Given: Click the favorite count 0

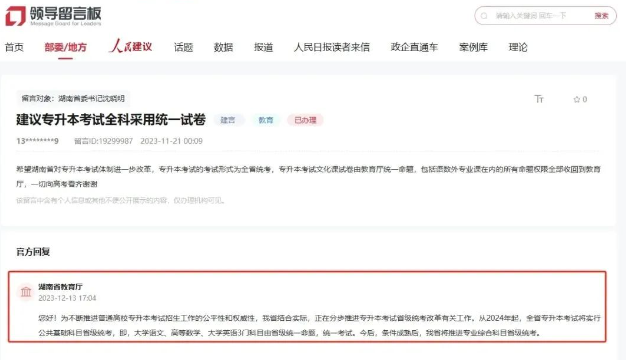Looking at the screenshot, I should (584, 99).
